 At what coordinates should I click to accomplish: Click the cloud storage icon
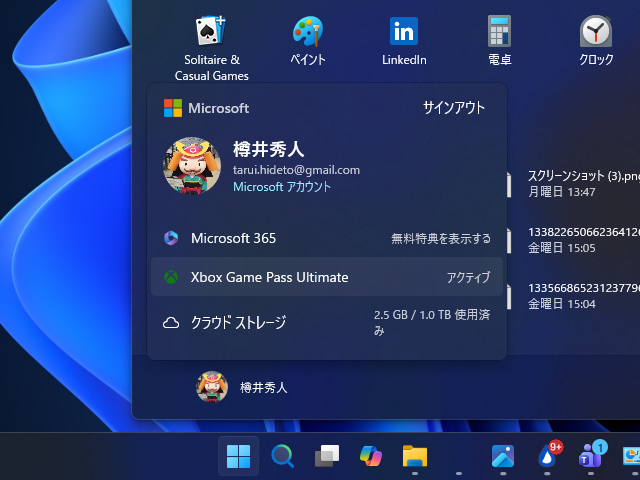pos(171,323)
